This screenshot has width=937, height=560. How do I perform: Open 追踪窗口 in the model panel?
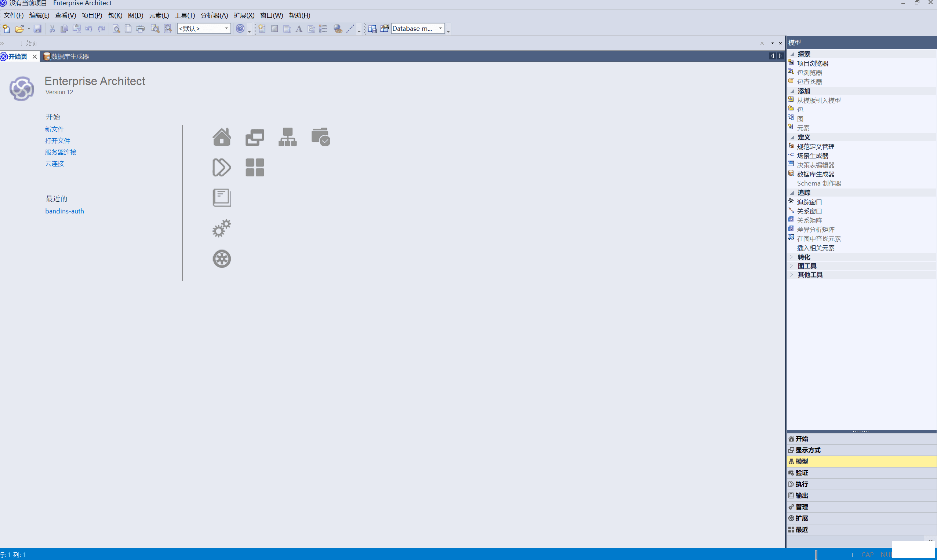pos(809,202)
